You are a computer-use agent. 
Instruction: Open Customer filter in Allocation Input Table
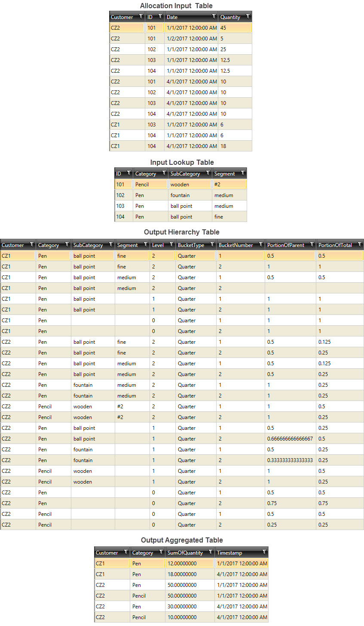(141, 17)
